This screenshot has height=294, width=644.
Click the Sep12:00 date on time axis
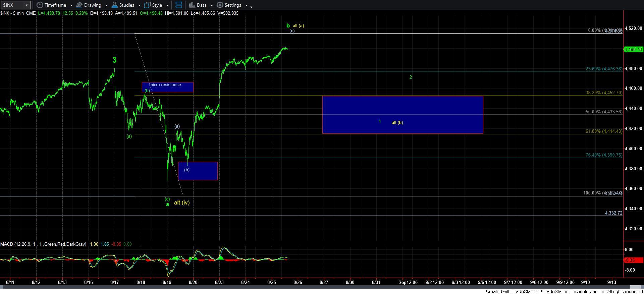tap(408, 282)
